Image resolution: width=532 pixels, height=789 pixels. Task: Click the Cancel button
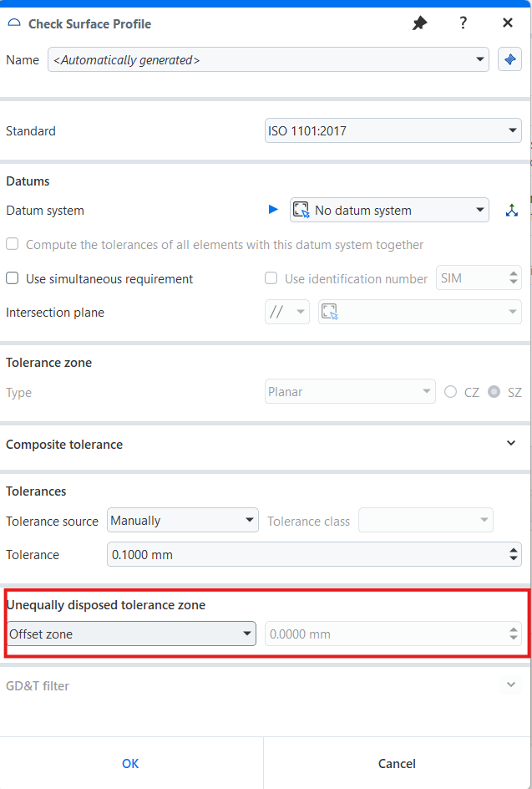pos(397,763)
